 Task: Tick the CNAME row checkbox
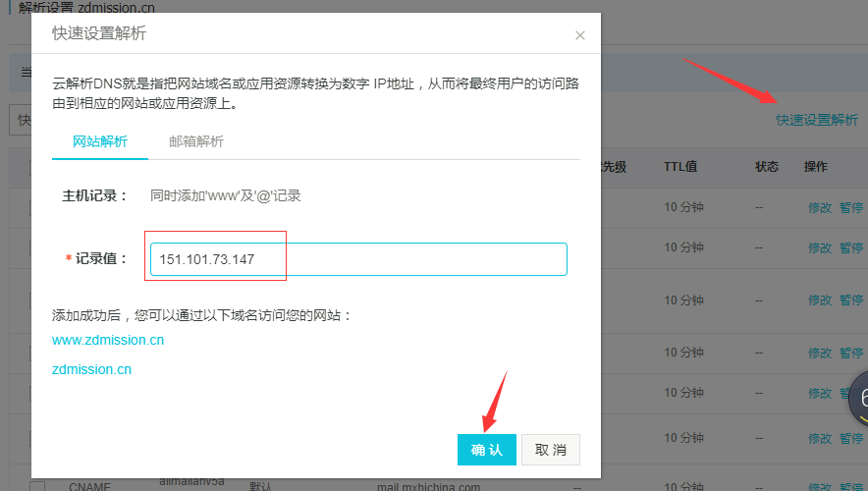(37, 487)
